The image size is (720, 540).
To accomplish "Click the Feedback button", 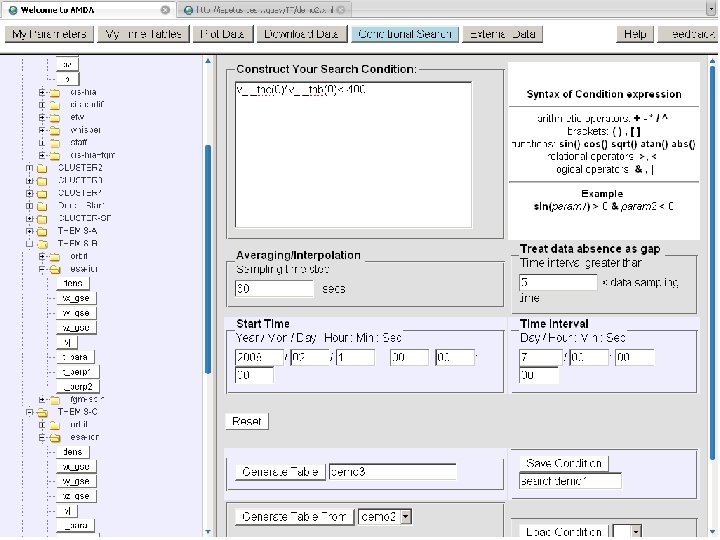I will pyautogui.click(x=688, y=34).
